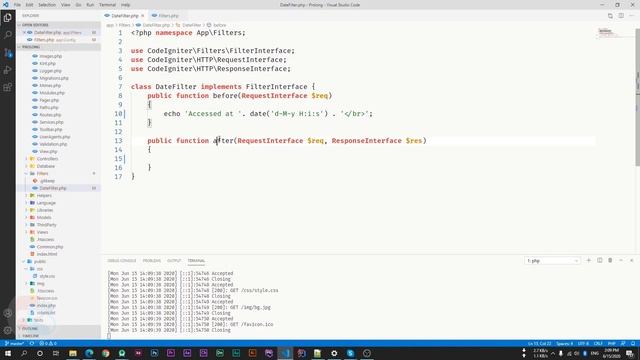Collapse the Filters folder
640x360 pixels.
[x=42, y=173]
